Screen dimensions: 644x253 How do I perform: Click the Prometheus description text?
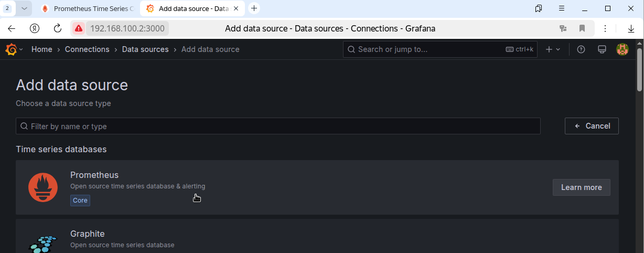pos(138,186)
